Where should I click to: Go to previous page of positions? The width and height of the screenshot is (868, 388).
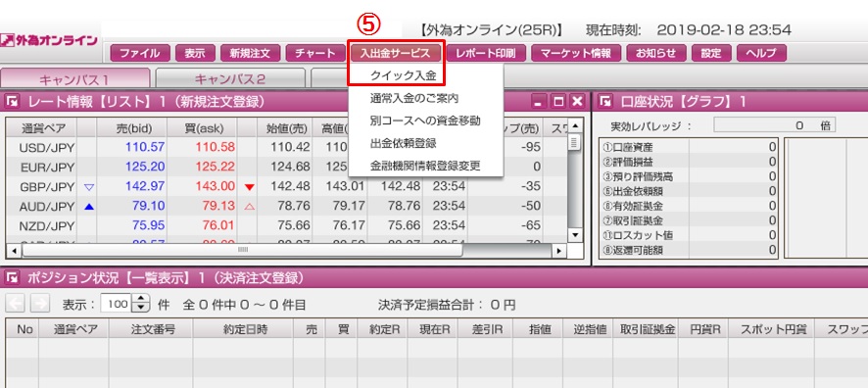pos(15,304)
